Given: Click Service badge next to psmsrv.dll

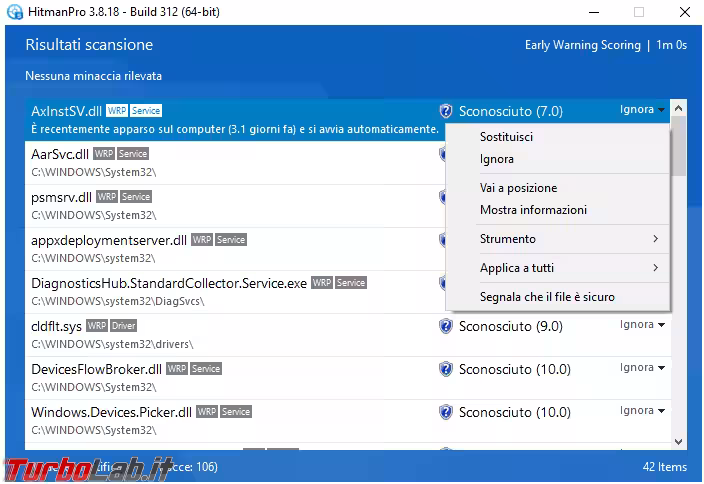Looking at the screenshot, I should pyautogui.click(x=136, y=197).
